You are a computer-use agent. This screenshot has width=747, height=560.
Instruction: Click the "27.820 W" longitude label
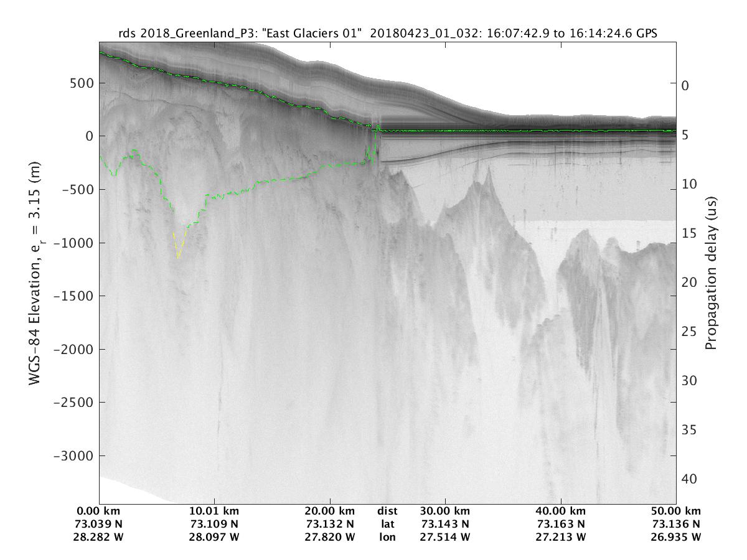[x=329, y=536]
